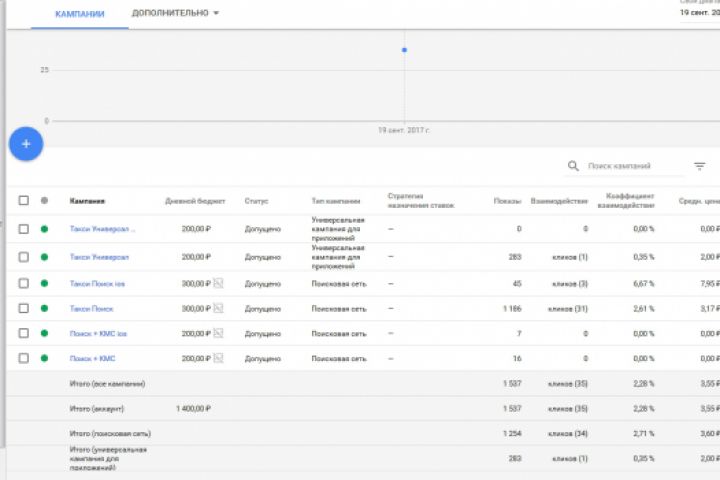Sort by the Кампания column header

87,201
